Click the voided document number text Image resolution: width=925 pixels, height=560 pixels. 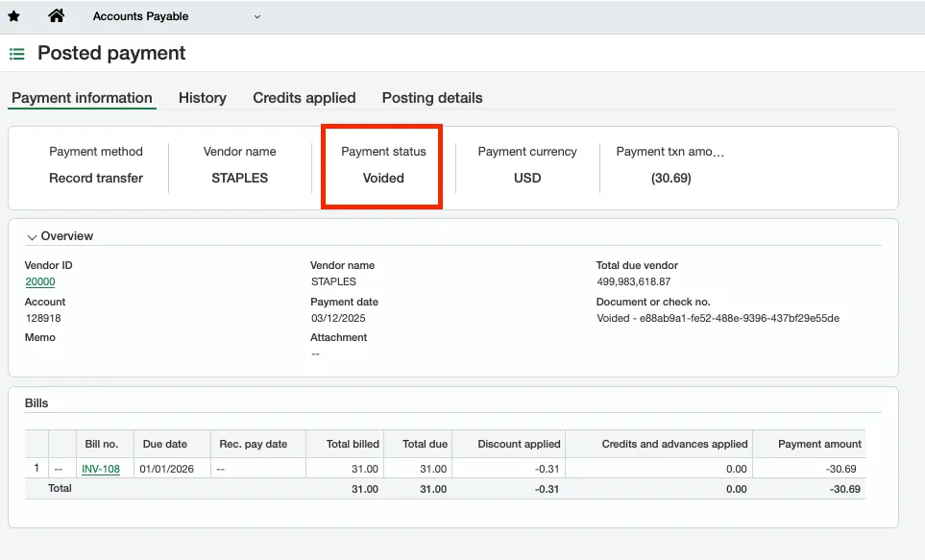[718, 318]
